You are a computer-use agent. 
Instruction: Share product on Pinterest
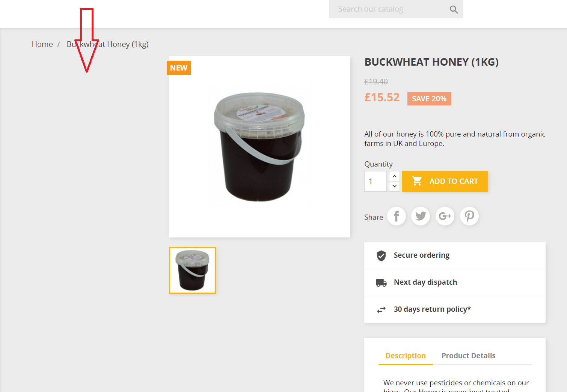tap(469, 216)
